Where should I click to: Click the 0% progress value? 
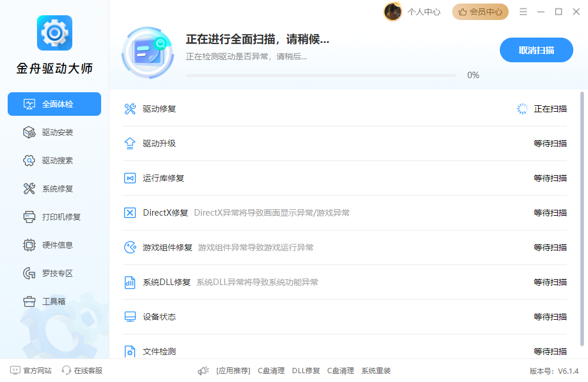(473, 75)
